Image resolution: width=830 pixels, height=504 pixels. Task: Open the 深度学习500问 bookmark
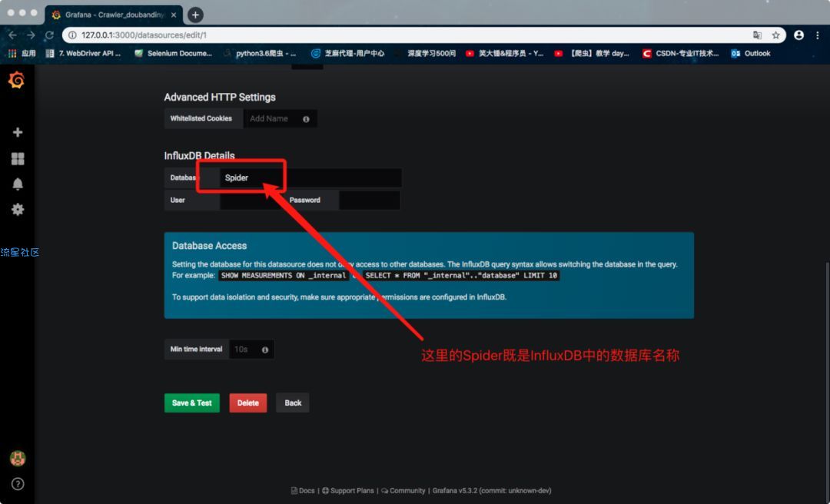click(426, 54)
